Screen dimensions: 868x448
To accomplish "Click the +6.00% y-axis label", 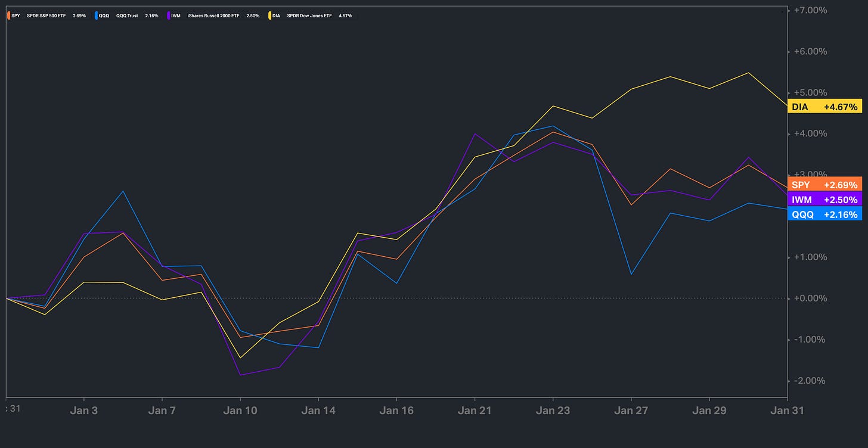I will point(810,51).
